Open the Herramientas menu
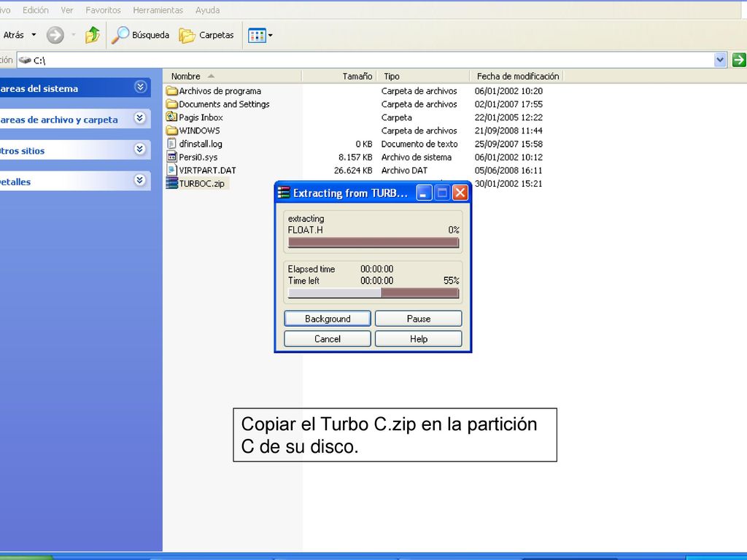 158,10
